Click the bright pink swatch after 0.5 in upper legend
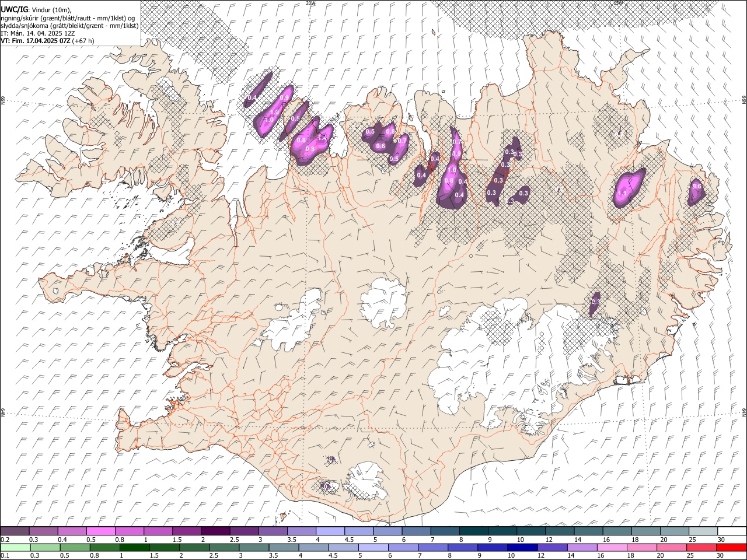The image size is (747, 560). [x=100, y=531]
